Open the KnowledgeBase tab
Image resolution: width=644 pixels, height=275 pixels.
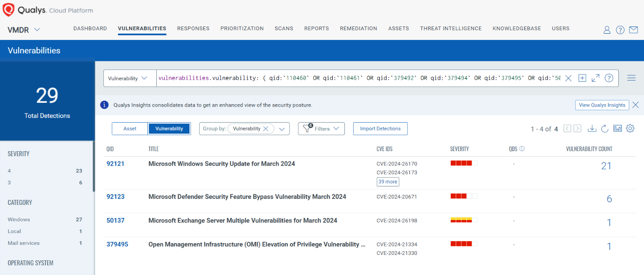pyautogui.click(x=517, y=29)
